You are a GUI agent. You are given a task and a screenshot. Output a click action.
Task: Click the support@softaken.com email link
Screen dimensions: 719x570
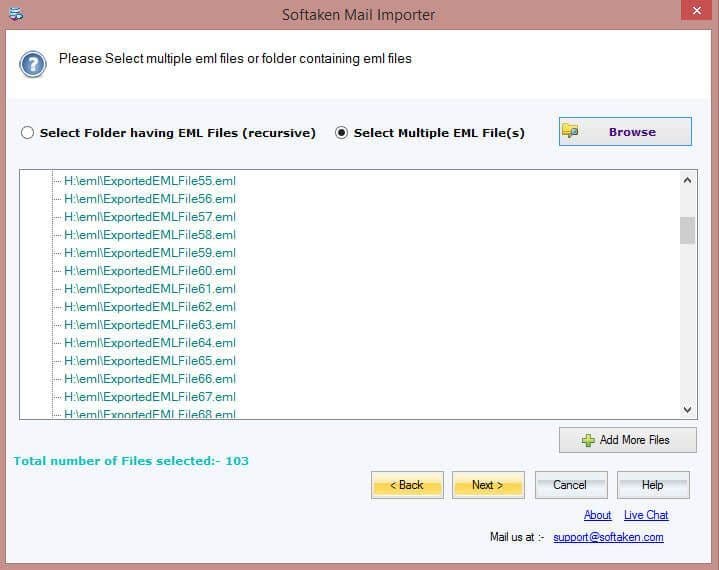(x=608, y=537)
